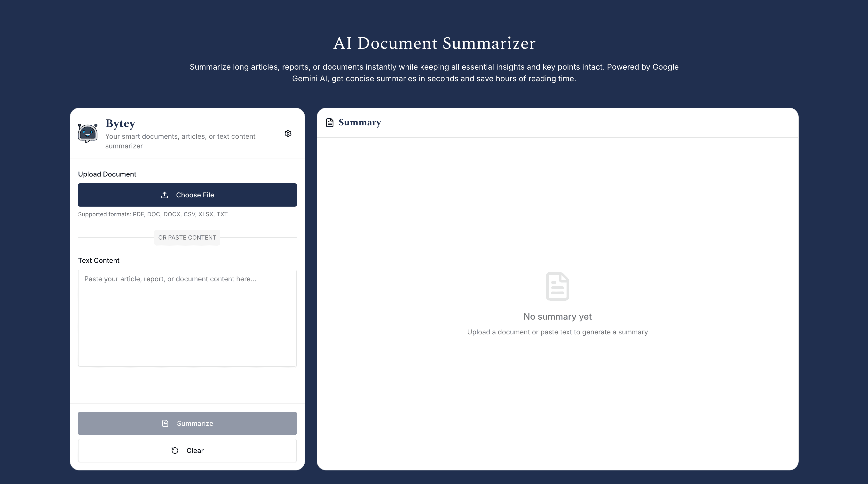Click the Supported formats text under Choose File
The image size is (868, 484).
[x=153, y=214]
